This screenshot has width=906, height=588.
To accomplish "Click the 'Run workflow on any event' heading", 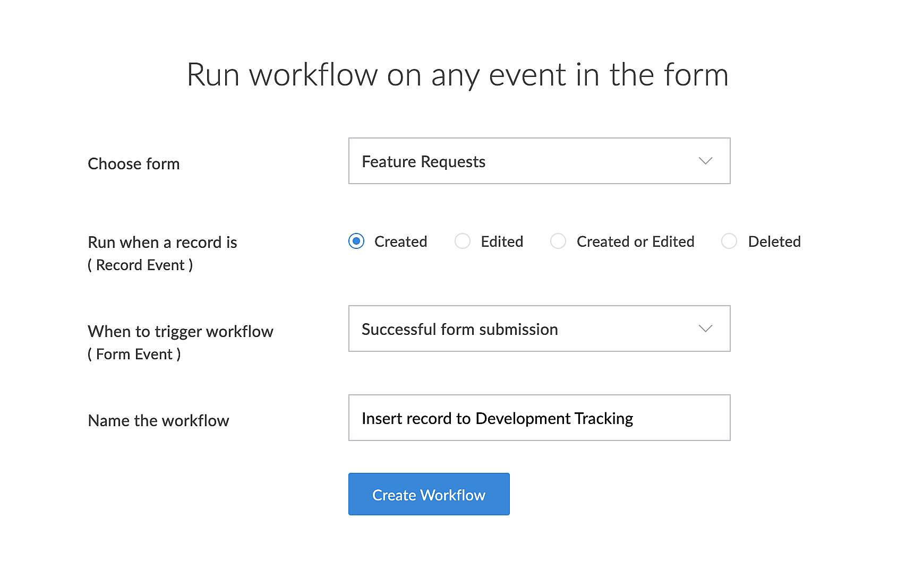I will click(457, 75).
